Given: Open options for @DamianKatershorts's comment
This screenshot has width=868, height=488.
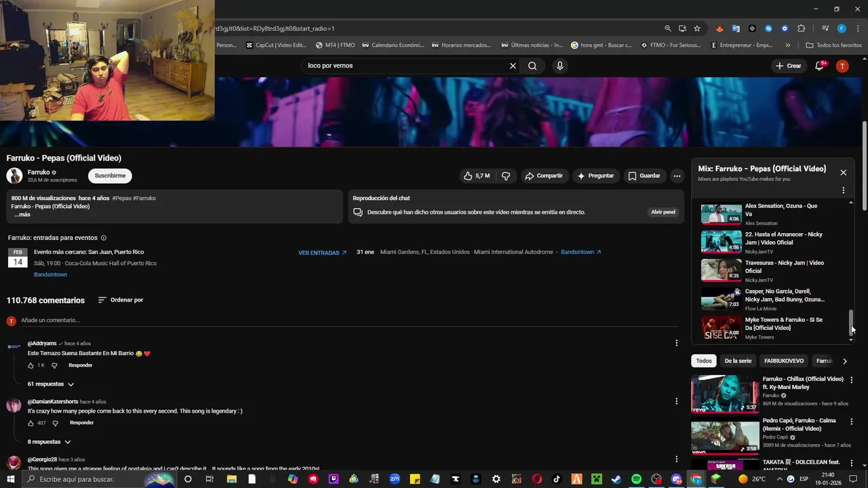Looking at the screenshot, I should (x=676, y=401).
